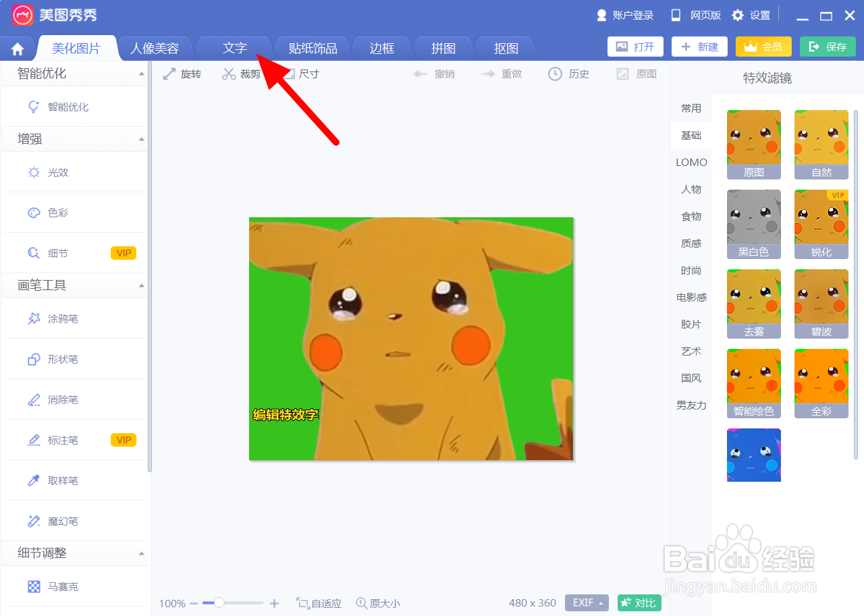Collapse the 细节调整 section

pyautogui.click(x=141, y=553)
